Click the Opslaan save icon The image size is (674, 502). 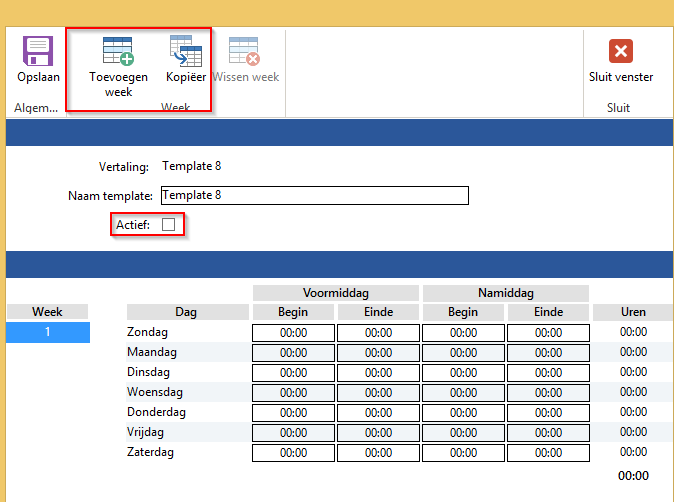coord(38,52)
